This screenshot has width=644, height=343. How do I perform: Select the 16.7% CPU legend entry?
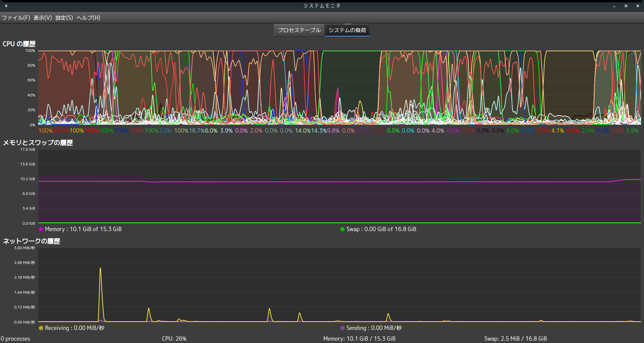(x=197, y=131)
